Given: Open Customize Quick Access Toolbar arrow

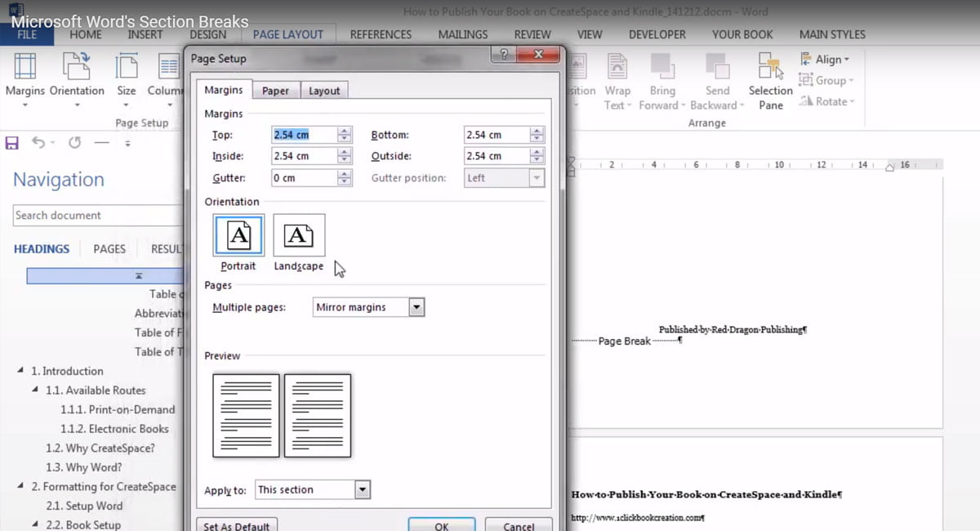Looking at the screenshot, I should click(x=127, y=144).
